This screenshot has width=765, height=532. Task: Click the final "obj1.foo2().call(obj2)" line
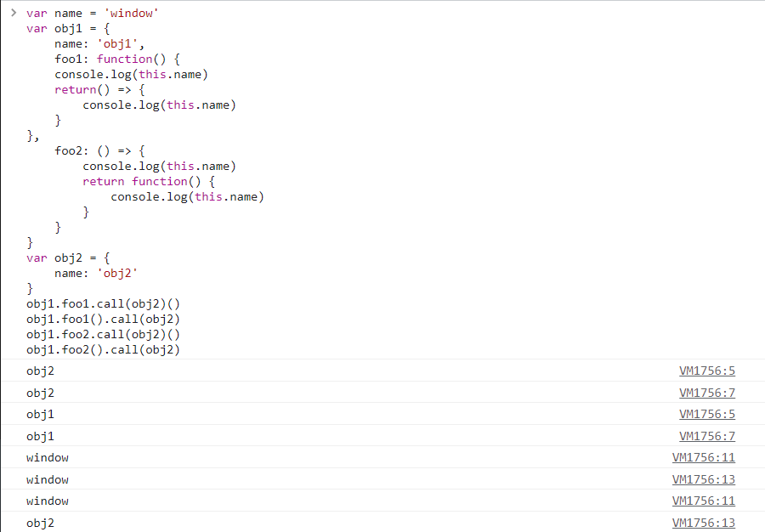click(x=103, y=349)
